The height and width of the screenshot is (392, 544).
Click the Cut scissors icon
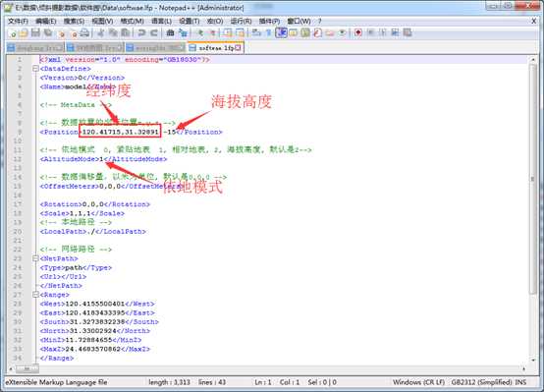click(101, 33)
